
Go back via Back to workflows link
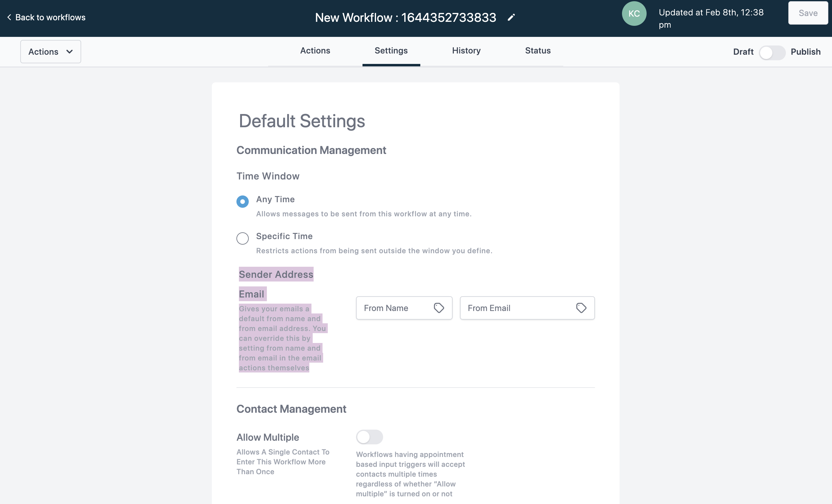(x=50, y=18)
